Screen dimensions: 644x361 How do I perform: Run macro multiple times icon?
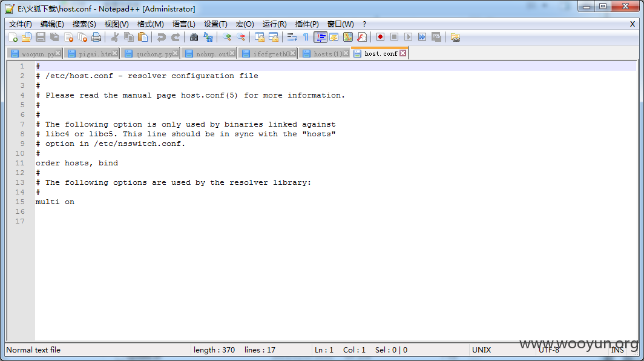click(x=422, y=38)
